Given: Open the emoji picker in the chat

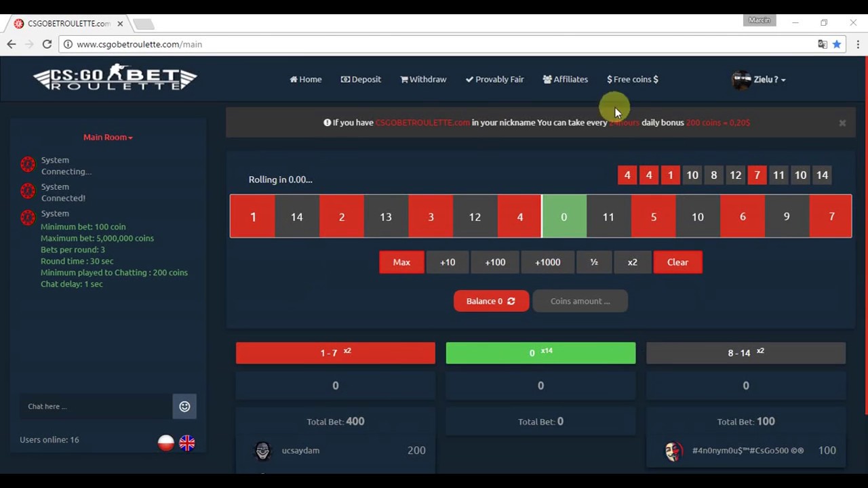Looking at the screenshot, I should [x=184, y=406].
